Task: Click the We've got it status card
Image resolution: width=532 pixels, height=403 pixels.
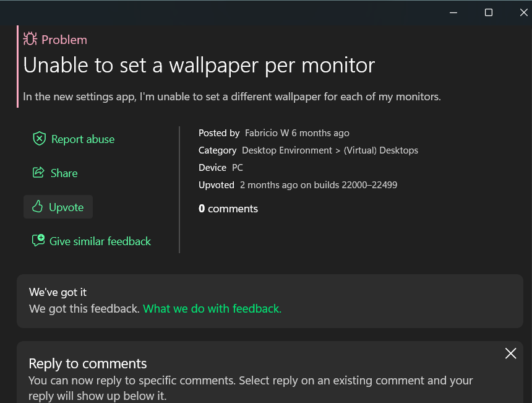Action: click(x=270, y=301)
